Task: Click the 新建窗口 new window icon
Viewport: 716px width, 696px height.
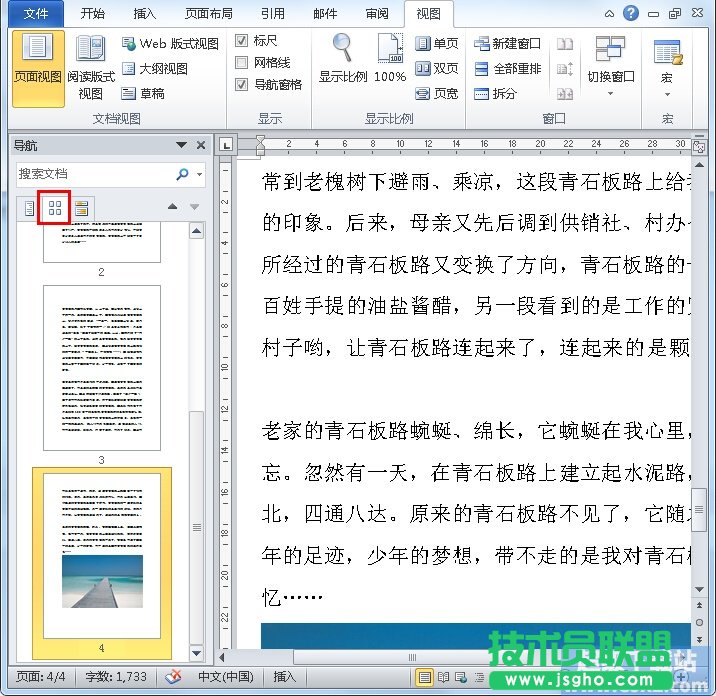Action: coord(481,44)
